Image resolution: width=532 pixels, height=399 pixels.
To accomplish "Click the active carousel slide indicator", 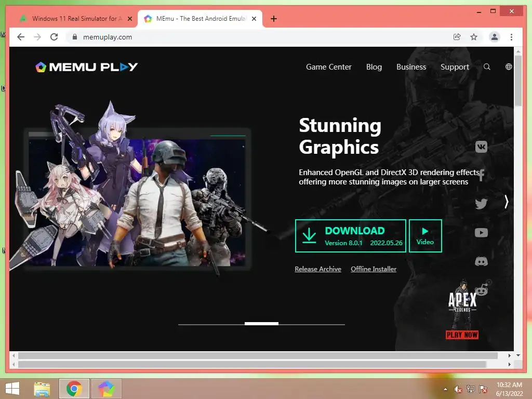I will (261, 324).
